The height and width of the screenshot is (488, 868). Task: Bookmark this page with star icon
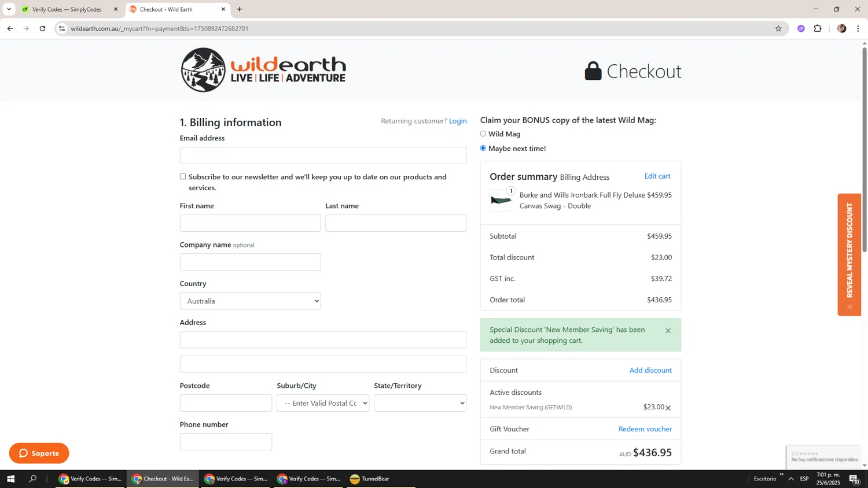pyautogui.click(x=778, y=28)
